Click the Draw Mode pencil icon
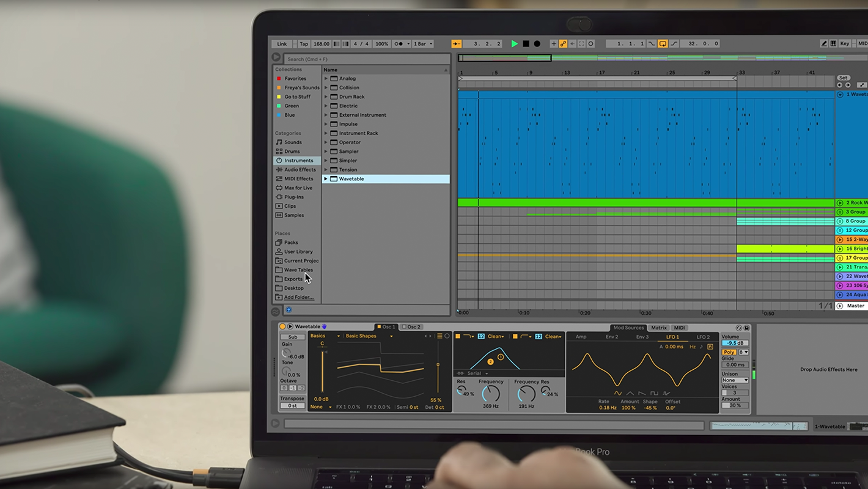 coord(824,44)
